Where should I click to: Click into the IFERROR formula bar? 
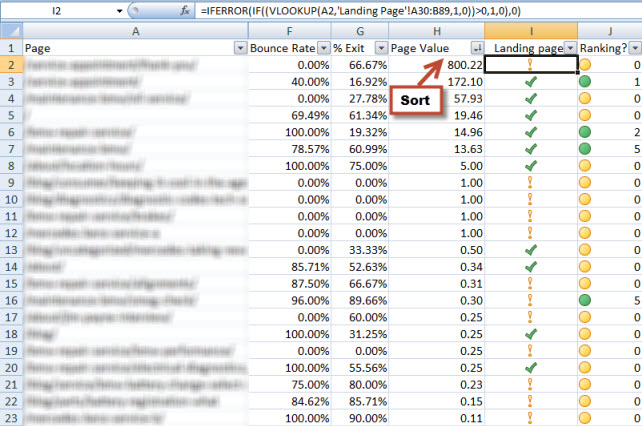click(x=400, y=10)
